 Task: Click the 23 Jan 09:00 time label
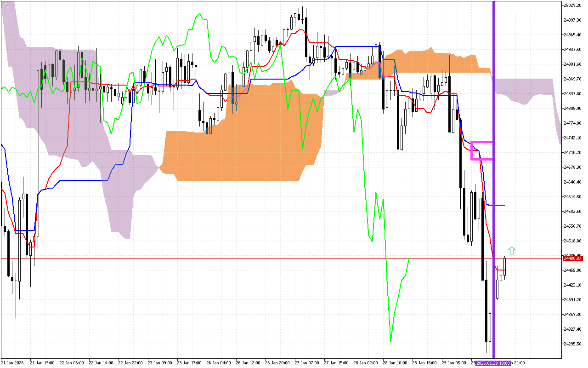[159, 363]
